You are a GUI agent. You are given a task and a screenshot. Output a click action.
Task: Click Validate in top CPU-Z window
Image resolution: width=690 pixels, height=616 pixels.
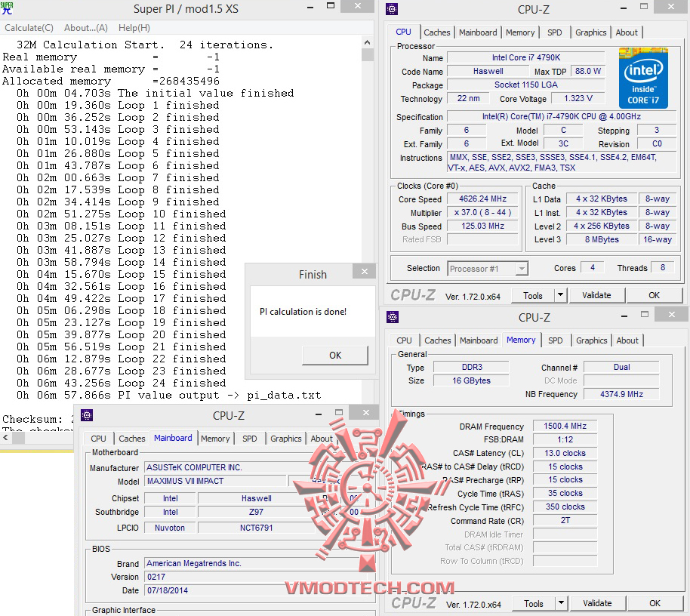coord(596,296)
